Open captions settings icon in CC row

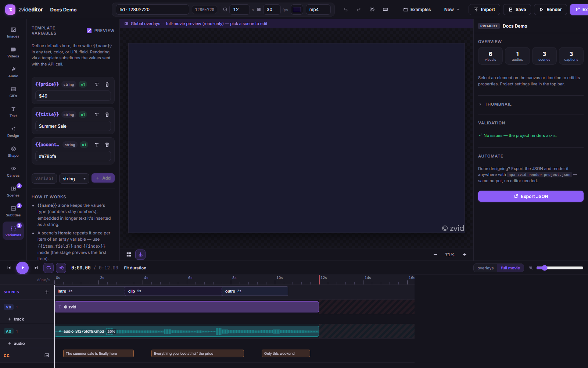coord(47,355)
